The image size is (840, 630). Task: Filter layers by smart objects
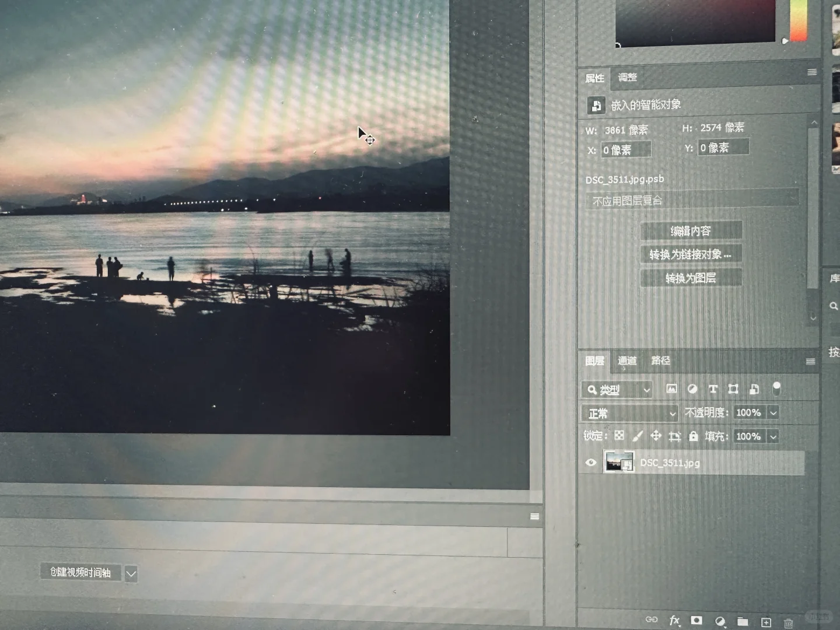(x=754, y=389)
